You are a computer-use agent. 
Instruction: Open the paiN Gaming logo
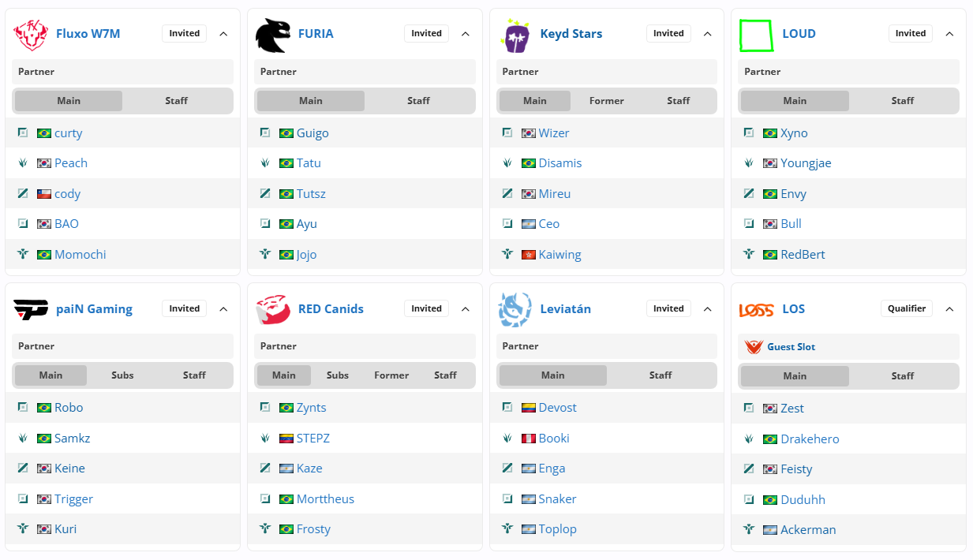(31, 309)
